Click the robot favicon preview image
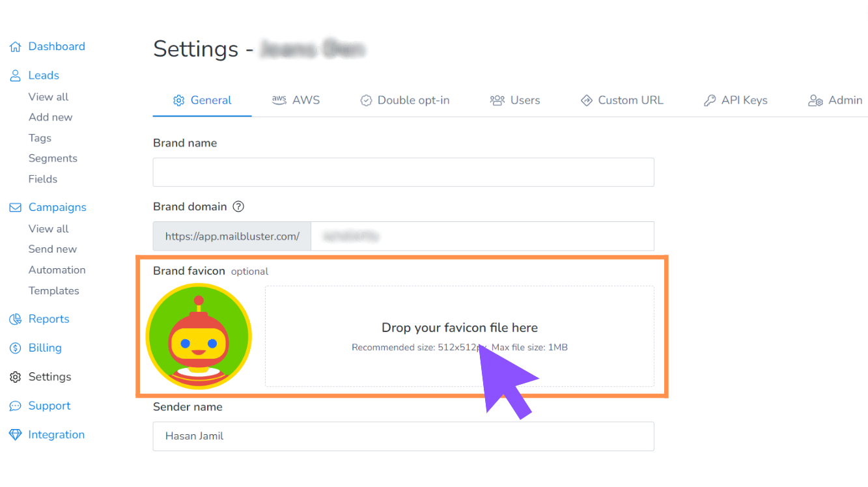 [x=199, y=337]
